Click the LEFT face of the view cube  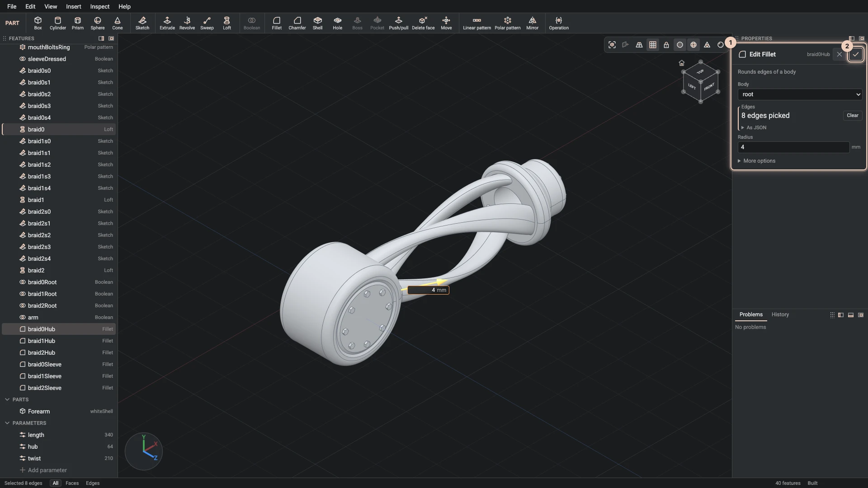click(692, 86)
